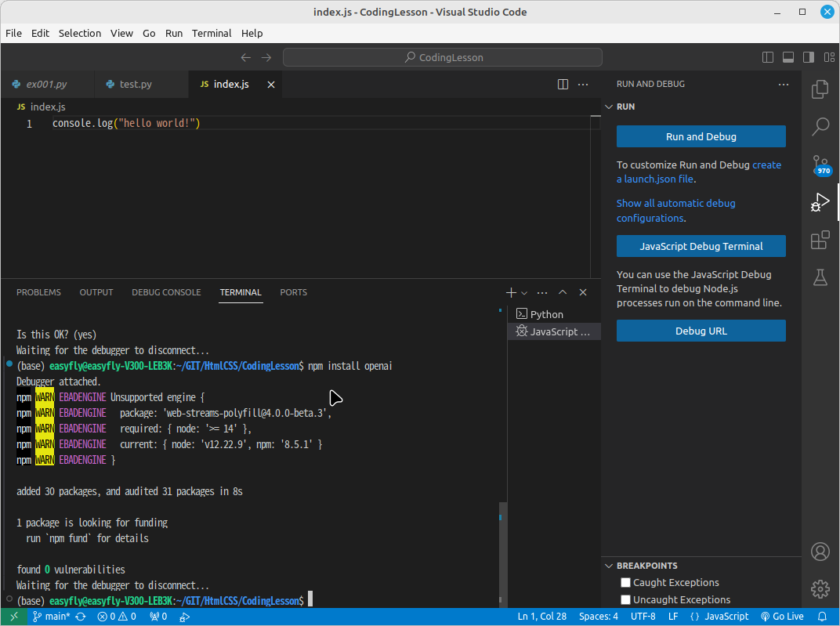
Task: Switch to the PROBLEMS panel tab
Action: (x=38, y=292)
